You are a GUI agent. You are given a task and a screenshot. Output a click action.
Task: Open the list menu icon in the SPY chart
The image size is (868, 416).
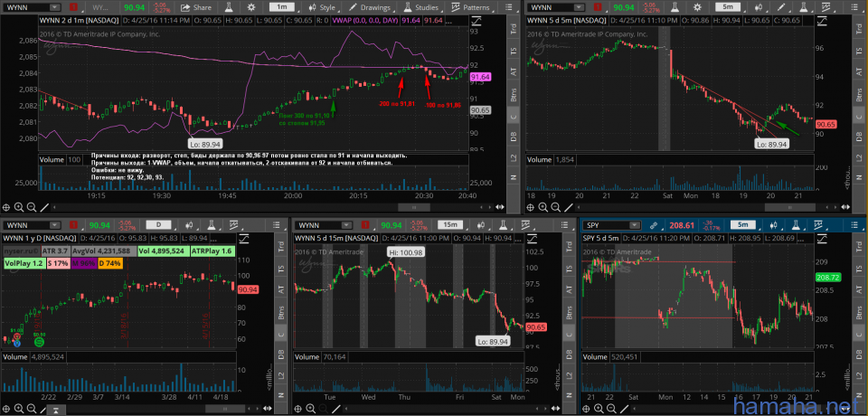coord(856,225)
